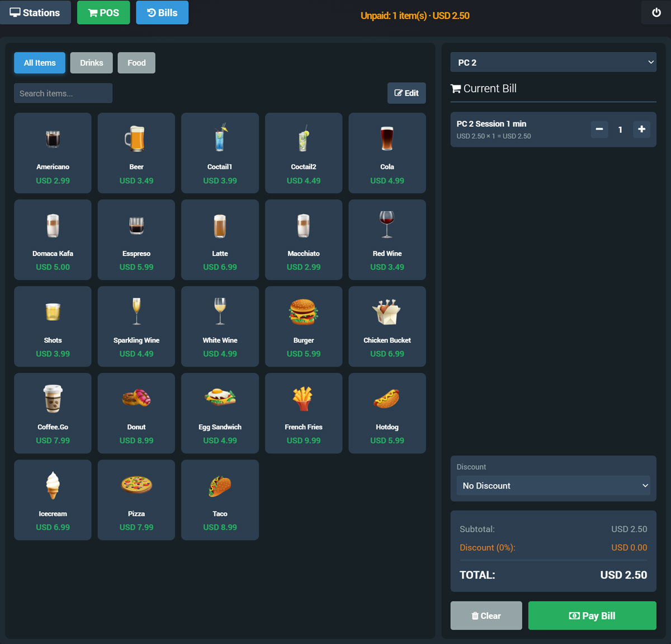Open the PC 2 station dropdown
671x644 pixels.
[x=553, y=63]
